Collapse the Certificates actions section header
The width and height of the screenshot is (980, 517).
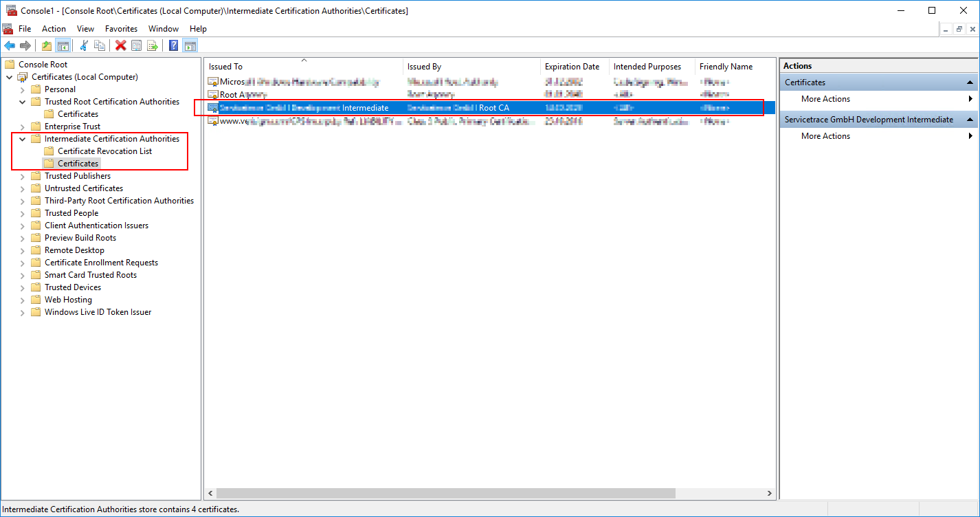(970, 82)
